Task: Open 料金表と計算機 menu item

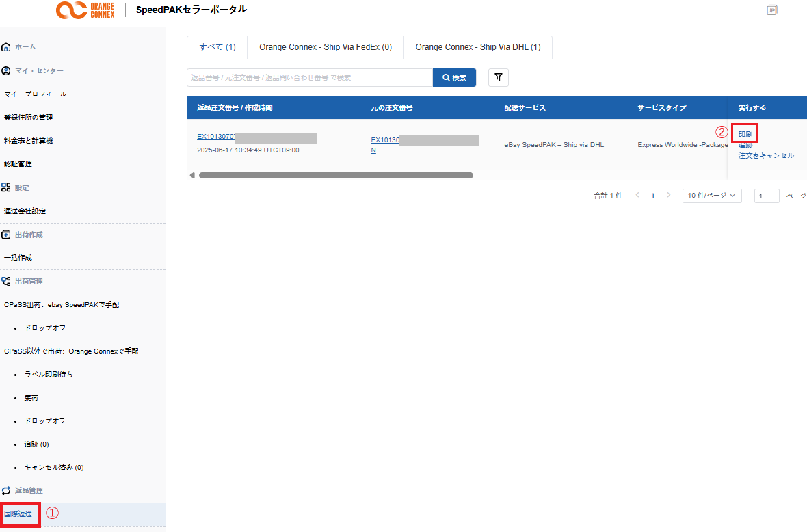Action: 28,140
